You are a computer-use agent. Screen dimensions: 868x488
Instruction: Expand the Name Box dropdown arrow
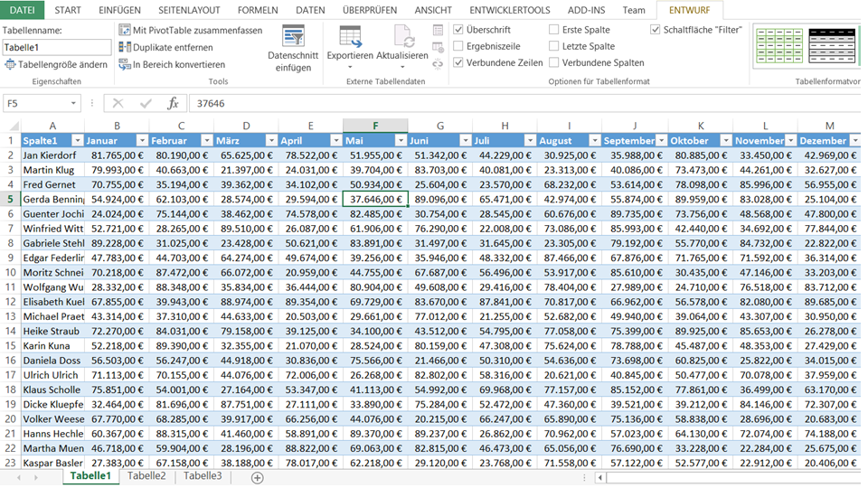[x=73, y=103]
